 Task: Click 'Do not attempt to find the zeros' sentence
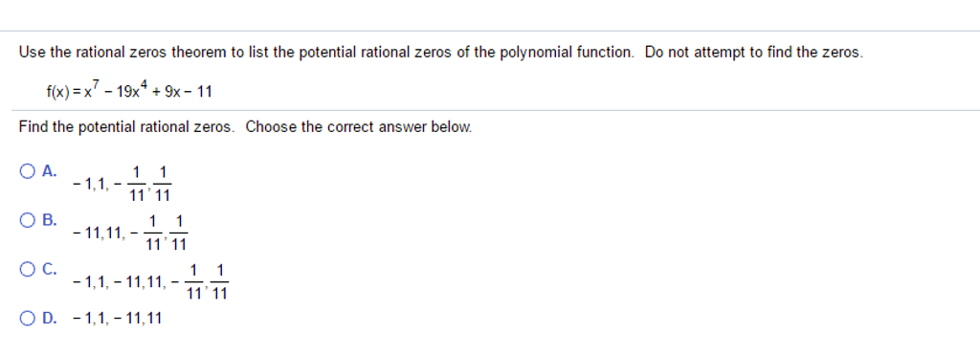pyautogui.click(x=754, y=53)
